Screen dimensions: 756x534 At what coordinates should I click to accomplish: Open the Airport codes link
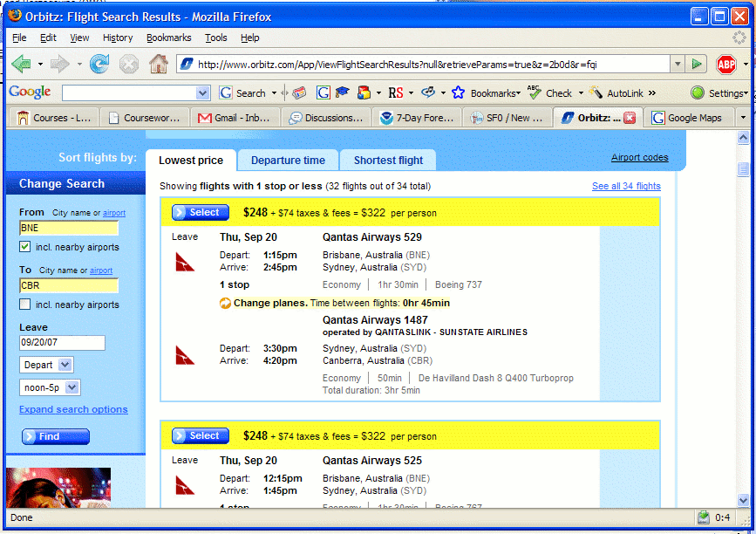click(640, 157)
